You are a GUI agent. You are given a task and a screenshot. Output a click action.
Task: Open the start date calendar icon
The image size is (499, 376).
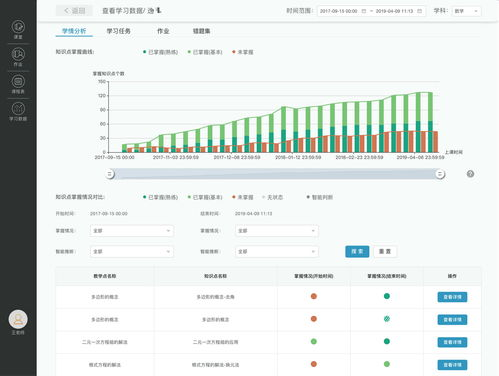[364, 11]
